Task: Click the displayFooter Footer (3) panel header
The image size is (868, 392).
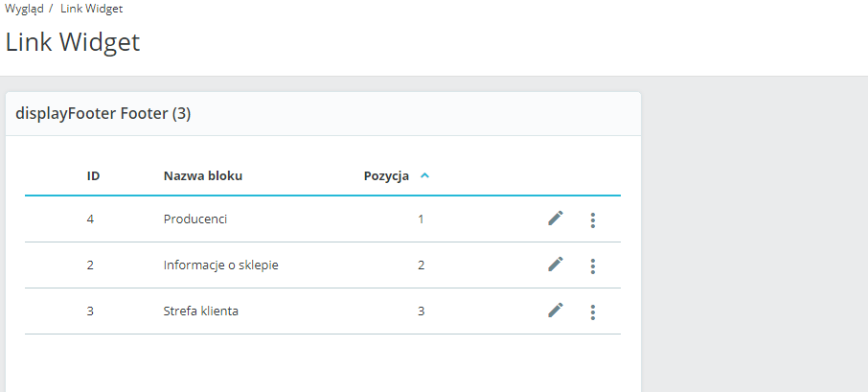Action: click(103, 114)
